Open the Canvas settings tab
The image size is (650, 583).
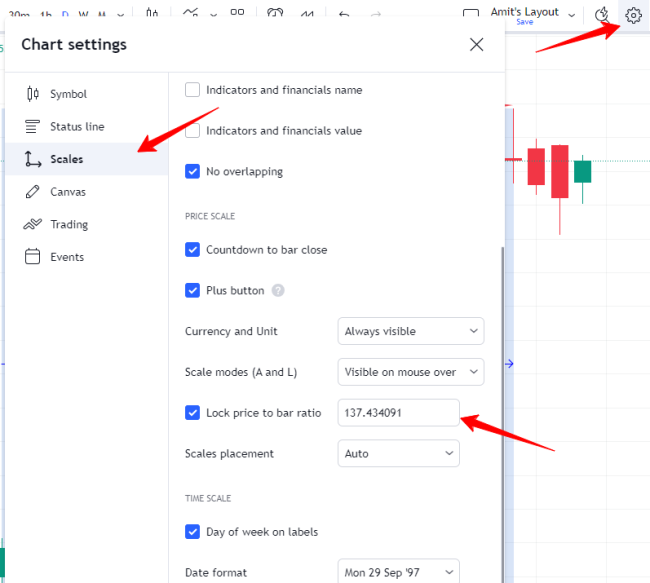click(68, 192)
